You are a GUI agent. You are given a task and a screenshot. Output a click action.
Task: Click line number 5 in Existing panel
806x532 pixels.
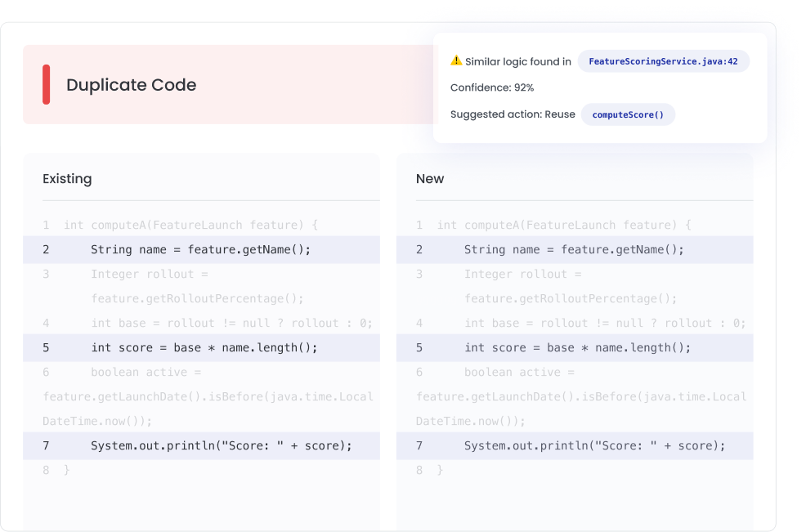point(46,348)
